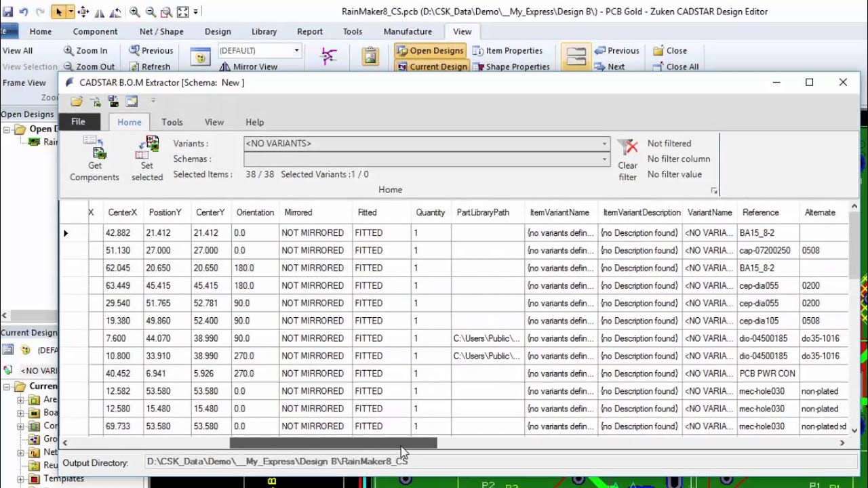Open the Schemas dropdown list
868x488 pixels.
604,159
